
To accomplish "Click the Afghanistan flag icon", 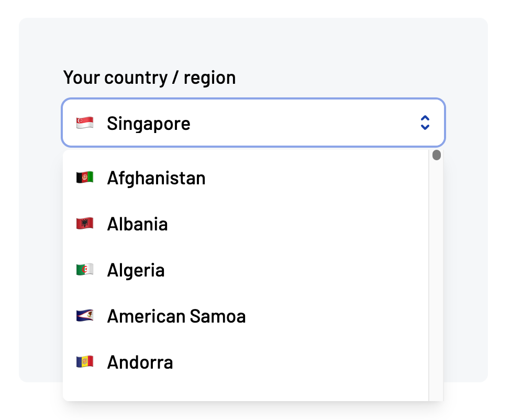I will [84, 178].
